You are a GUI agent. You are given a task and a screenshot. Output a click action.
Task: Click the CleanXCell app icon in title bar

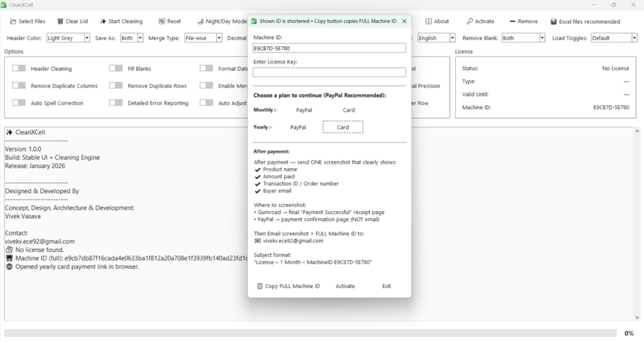(x=4, y=5)
